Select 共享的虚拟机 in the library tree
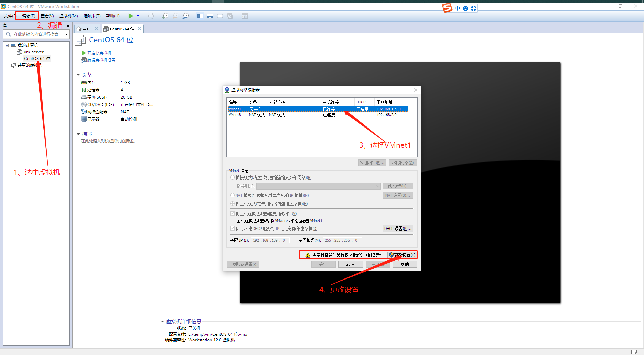 [x=30, y=65]
